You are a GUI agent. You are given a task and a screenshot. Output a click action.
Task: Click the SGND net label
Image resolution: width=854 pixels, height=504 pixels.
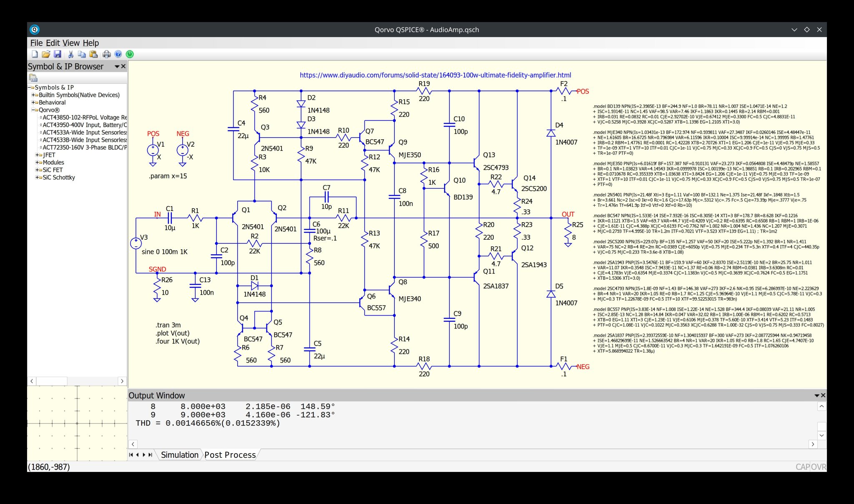(x=157, y=269)
